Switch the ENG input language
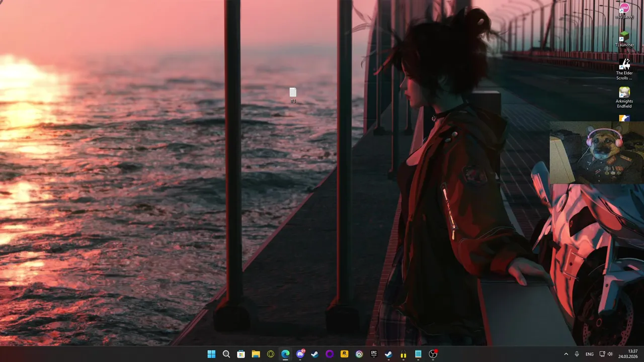The width and height of the screenshot is (644, 362). point(590,354)
